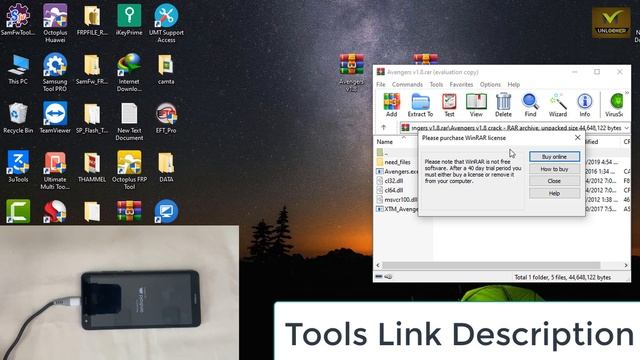Screen dimensions: 640x360
Task: Select the XTM_Avenge file row
Action: (397, 209)
